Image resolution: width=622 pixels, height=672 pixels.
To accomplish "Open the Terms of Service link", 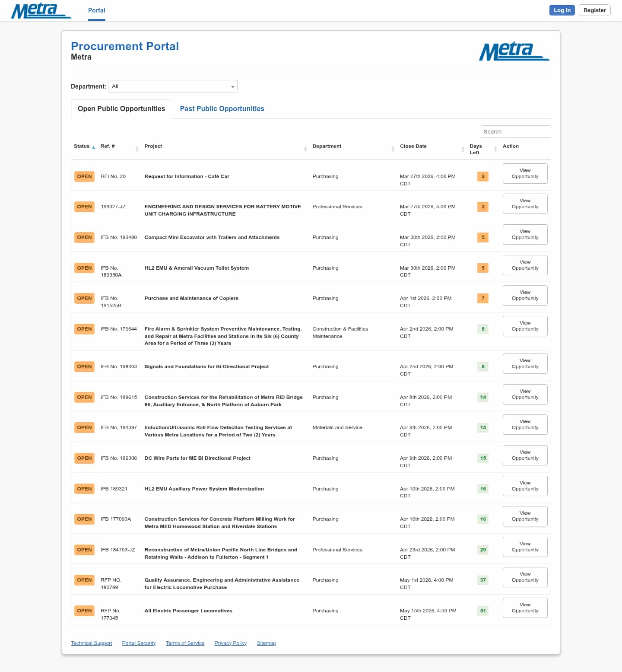I will pyautogui.click(x=185, y=643).
